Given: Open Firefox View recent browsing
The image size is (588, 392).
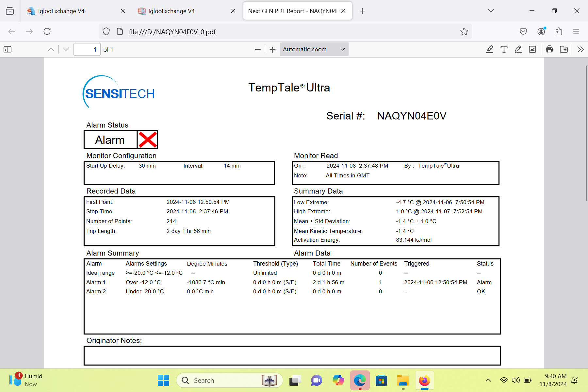Looking at the screenshot, I should [x=10, y=11].
